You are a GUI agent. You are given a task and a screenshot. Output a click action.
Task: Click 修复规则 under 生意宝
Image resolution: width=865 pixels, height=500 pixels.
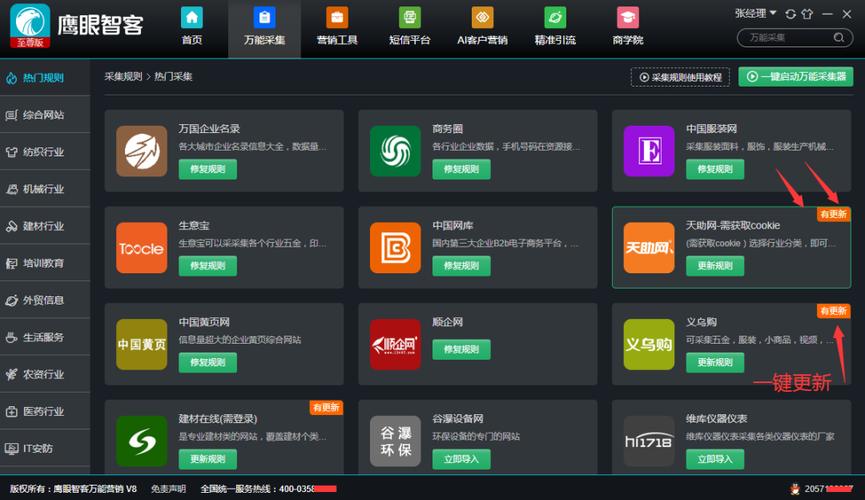pyautogui.click(x=207, y=265)
